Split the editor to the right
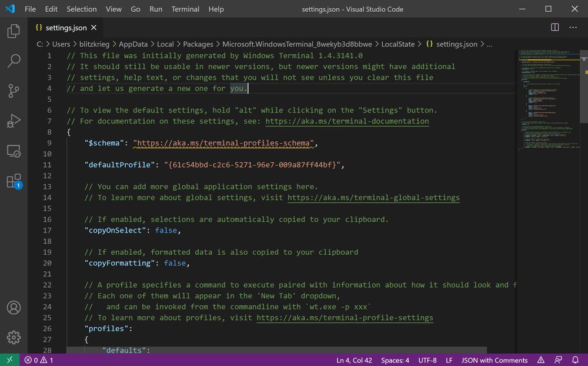The width and height of the screenshot is (588, 366). coord(555,28)
